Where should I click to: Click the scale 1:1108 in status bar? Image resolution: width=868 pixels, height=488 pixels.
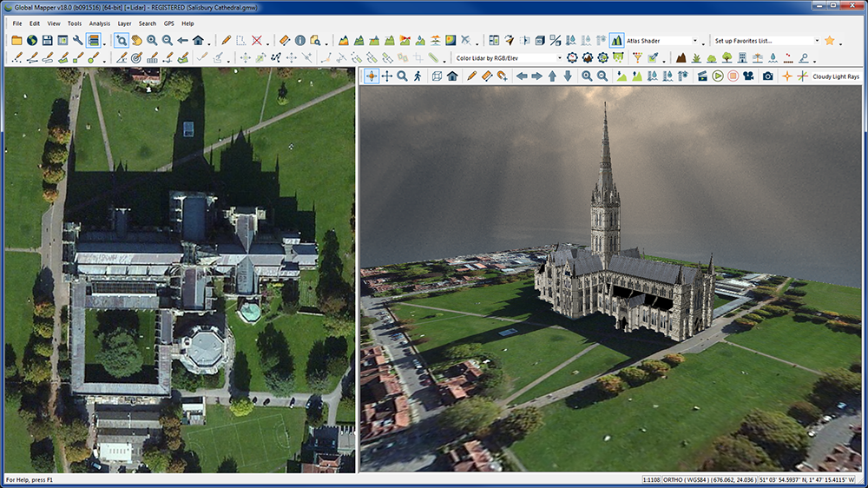point(651,479)
